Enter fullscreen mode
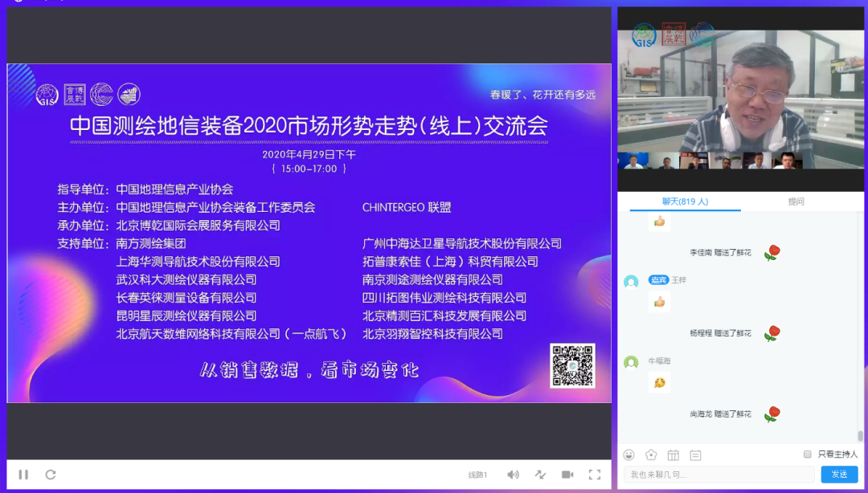This screenshot has height=493, width=868. pyautogui.click(x=595, y=475)
